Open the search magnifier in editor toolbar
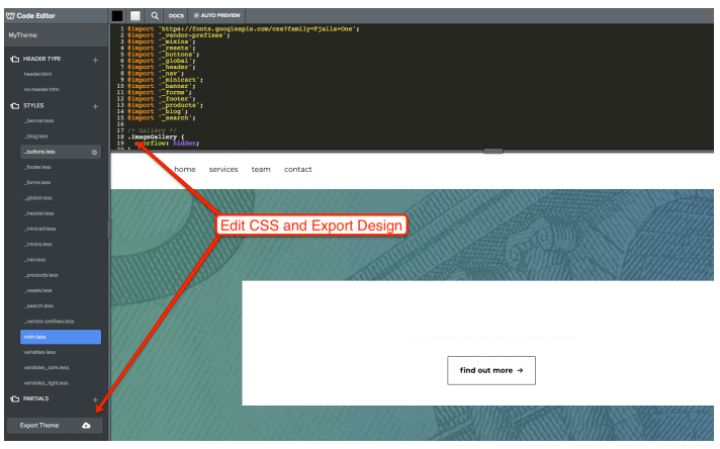 [155, 16]
